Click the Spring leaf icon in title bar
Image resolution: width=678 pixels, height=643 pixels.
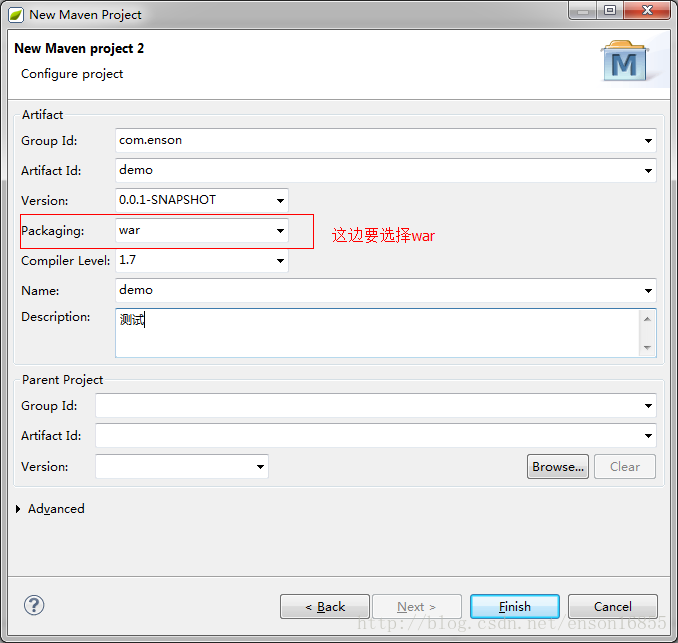pyautogui.click(x=16, y=15)
